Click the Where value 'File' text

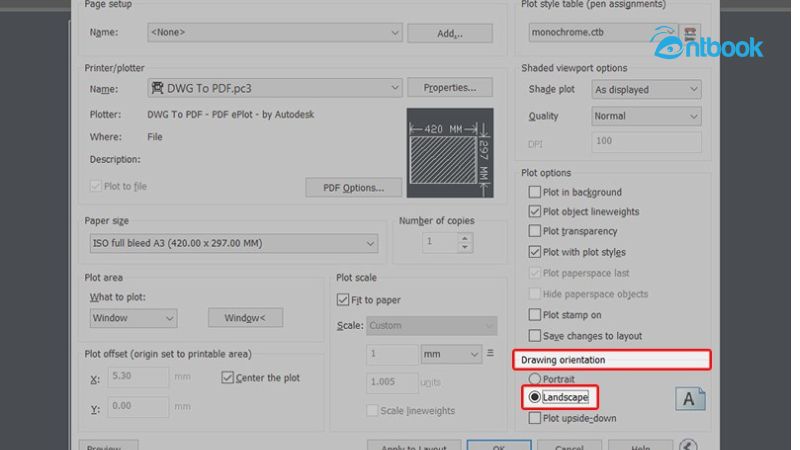click(155, 137)
